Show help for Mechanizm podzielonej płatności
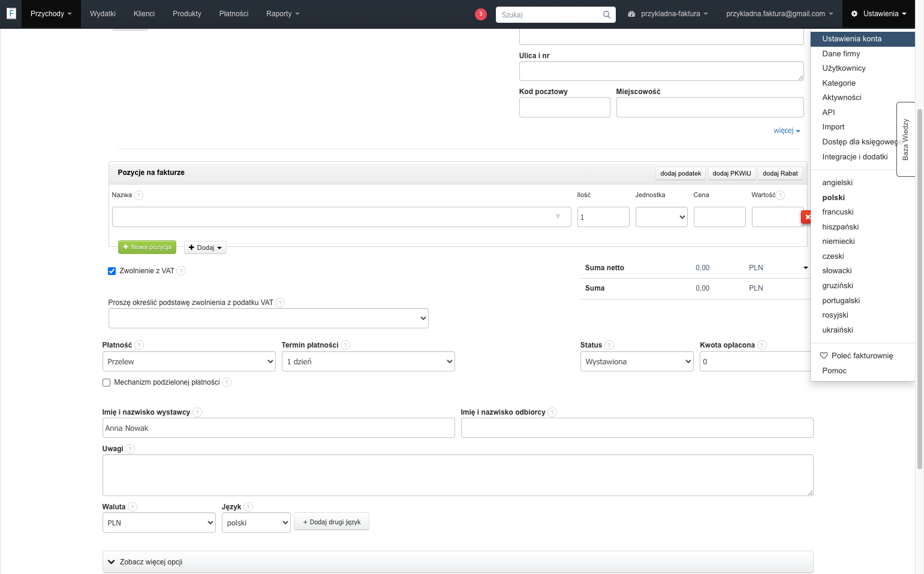Viewport: 924px width, 574px height. coord(227,382)
